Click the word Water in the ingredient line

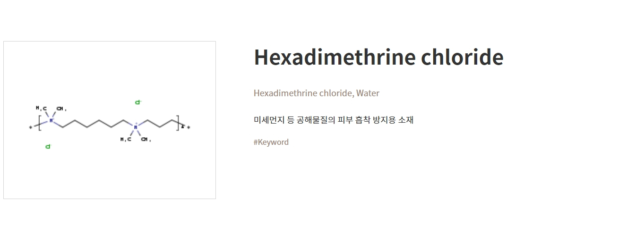coord(368,93)
